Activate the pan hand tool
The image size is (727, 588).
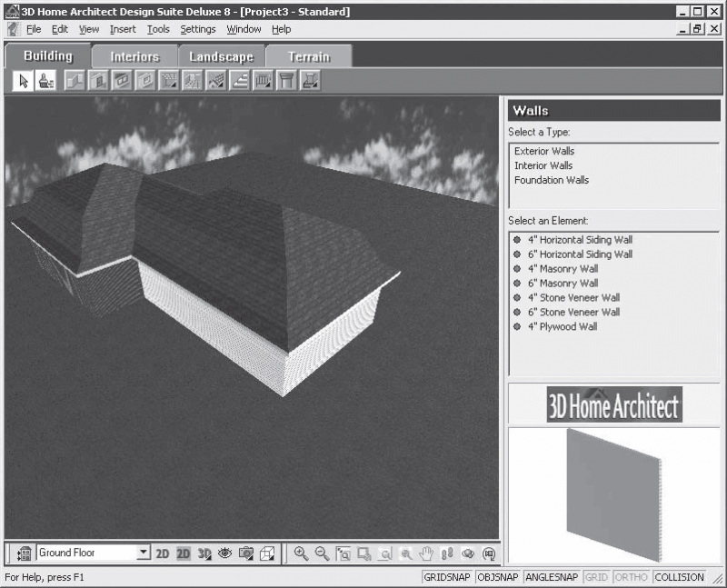coord(426,553)
